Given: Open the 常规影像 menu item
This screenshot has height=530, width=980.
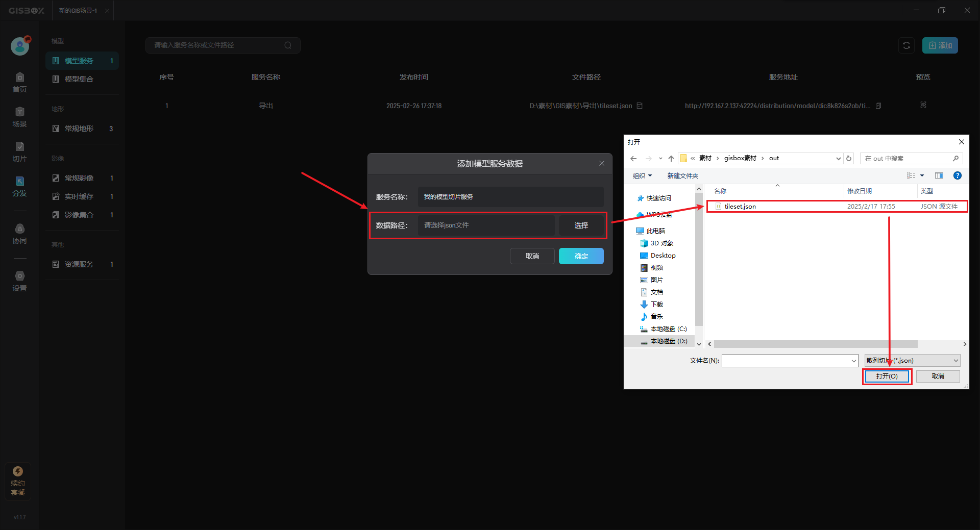Looking at the screenshot, I should click(82, 178).
